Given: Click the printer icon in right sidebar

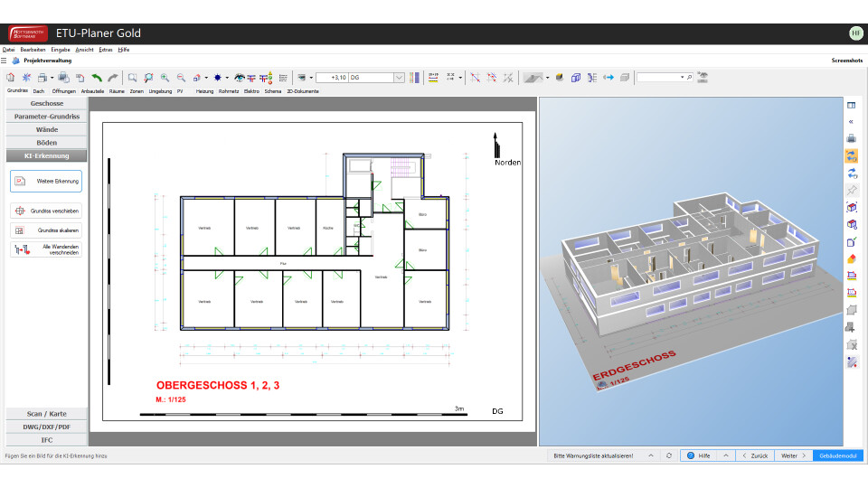Looking at the screenshot, I should pos(851,138).
